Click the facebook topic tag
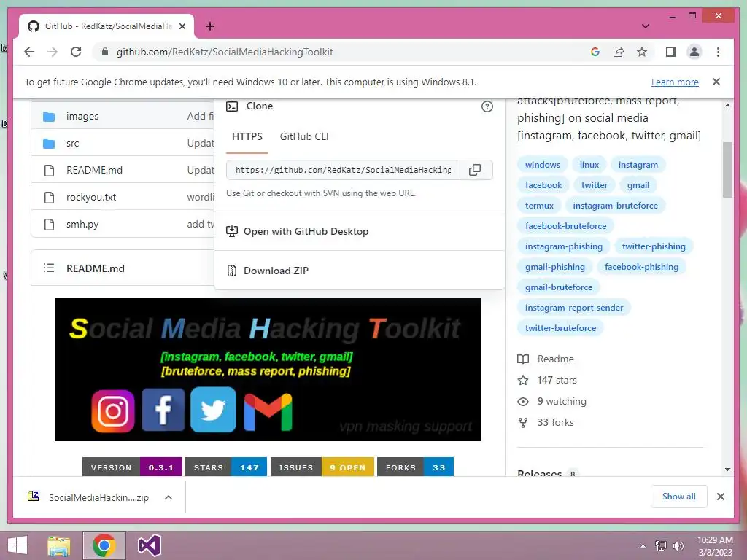Screen dimensions: 747x560 tap(543, 185)
